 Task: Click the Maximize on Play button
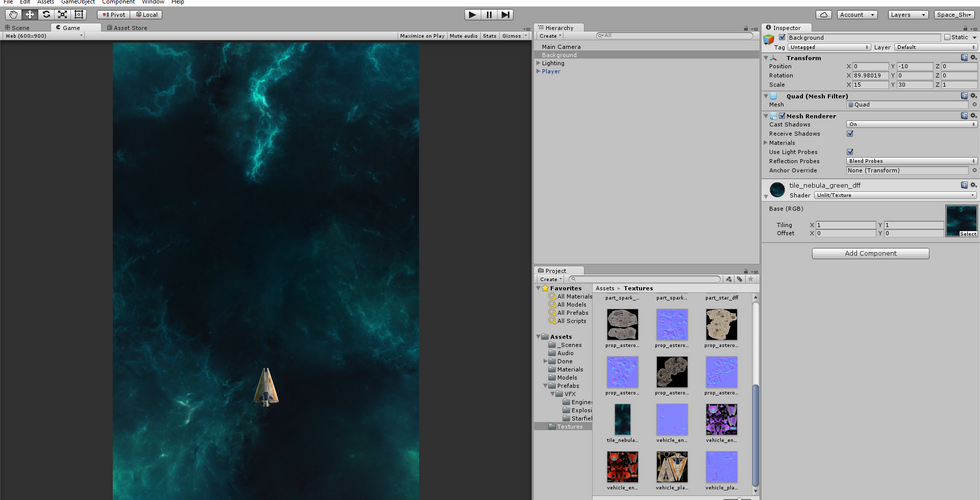tap(422, 36)
